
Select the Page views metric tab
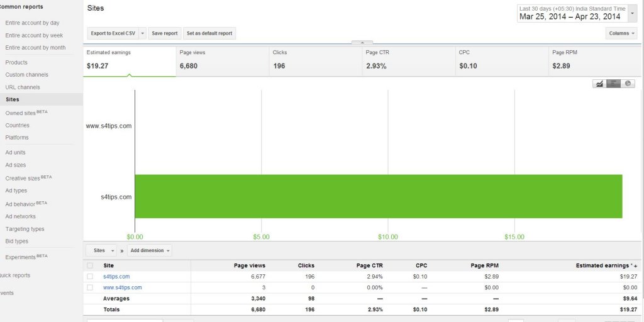(223, 61)
